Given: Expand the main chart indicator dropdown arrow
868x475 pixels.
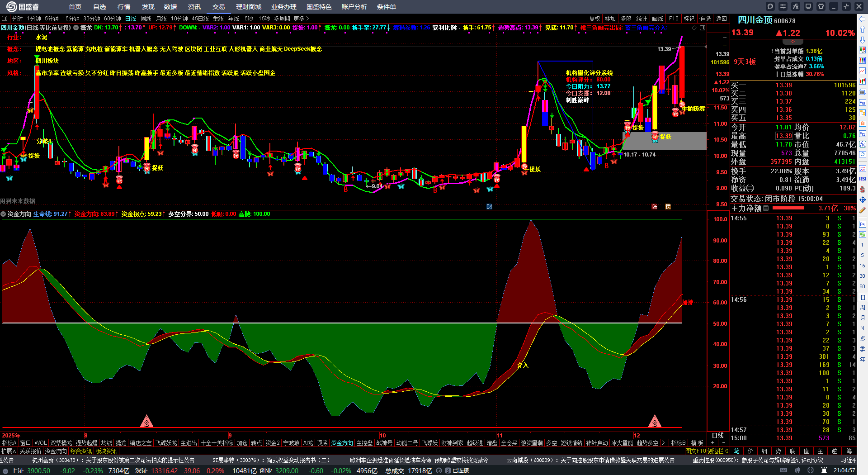Looking at the screenshot, I should [x=76, y=28].
